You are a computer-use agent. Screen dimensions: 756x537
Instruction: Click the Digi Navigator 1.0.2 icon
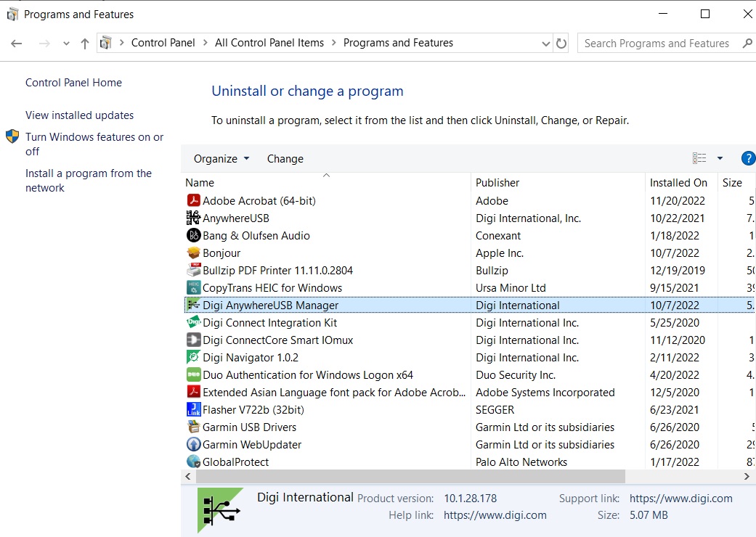pos(193,357)
